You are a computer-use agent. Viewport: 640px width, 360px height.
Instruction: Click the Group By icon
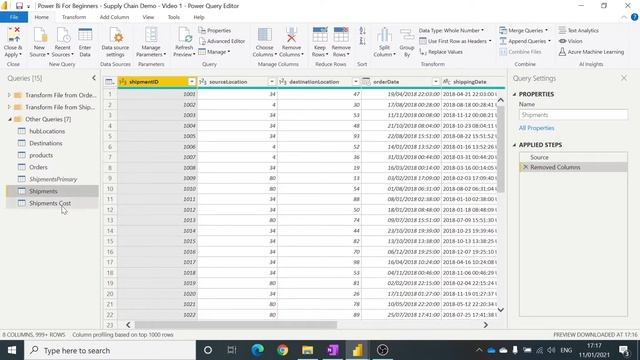click(407, 42)
